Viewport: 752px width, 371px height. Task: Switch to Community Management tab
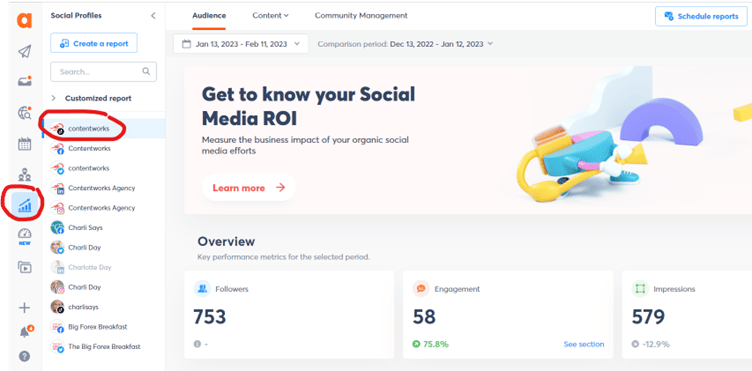(x=361, y=15)
